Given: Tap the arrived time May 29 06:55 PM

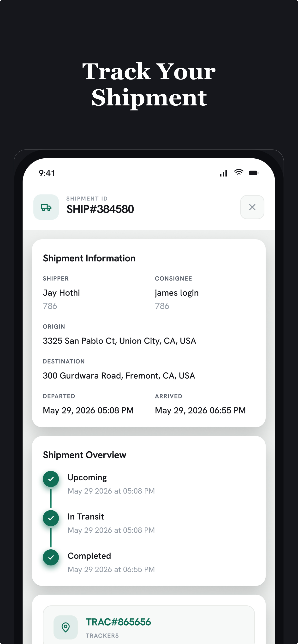Looking at the screenshot, I should [x=200, y=410].
